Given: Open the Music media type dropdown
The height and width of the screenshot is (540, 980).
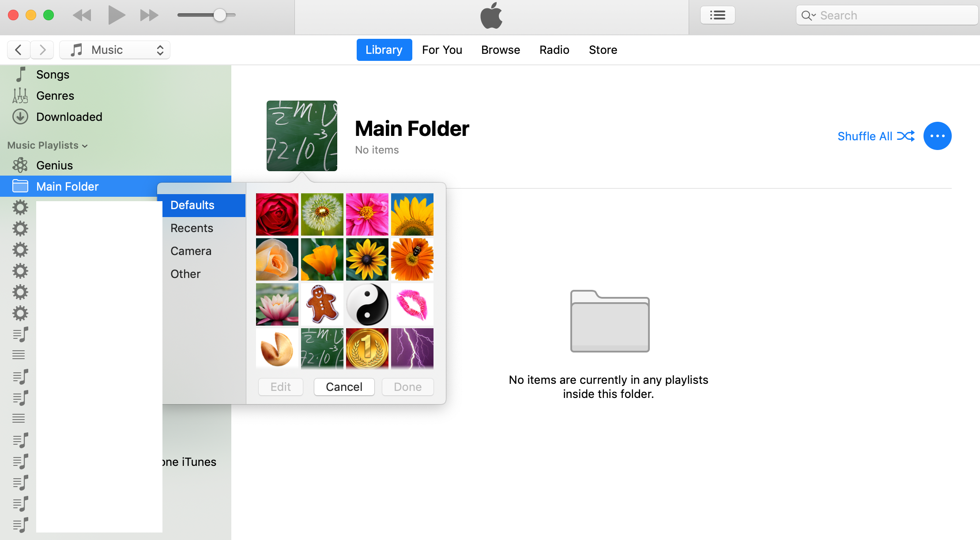Looking at the screenshot, I should point(115,50).
